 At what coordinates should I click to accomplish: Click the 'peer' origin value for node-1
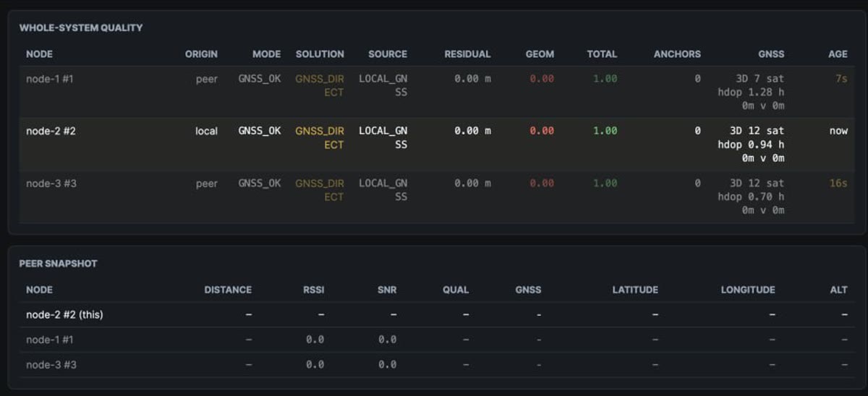pos(206,79)
